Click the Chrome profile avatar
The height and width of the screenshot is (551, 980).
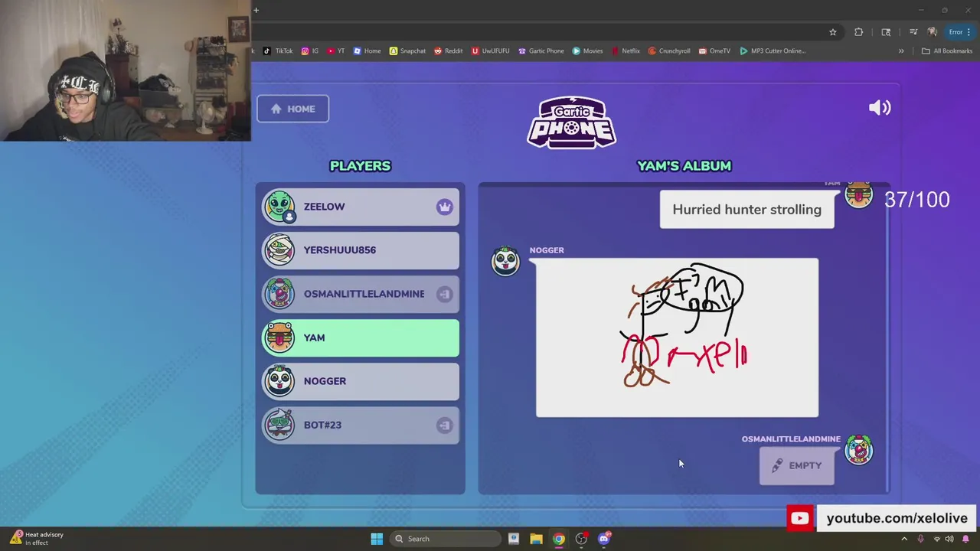tap(932, 32)
